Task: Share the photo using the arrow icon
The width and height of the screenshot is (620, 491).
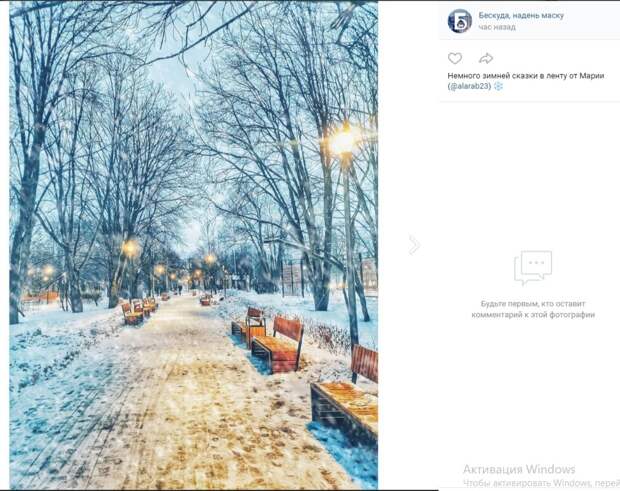Action: click(486, 59)
